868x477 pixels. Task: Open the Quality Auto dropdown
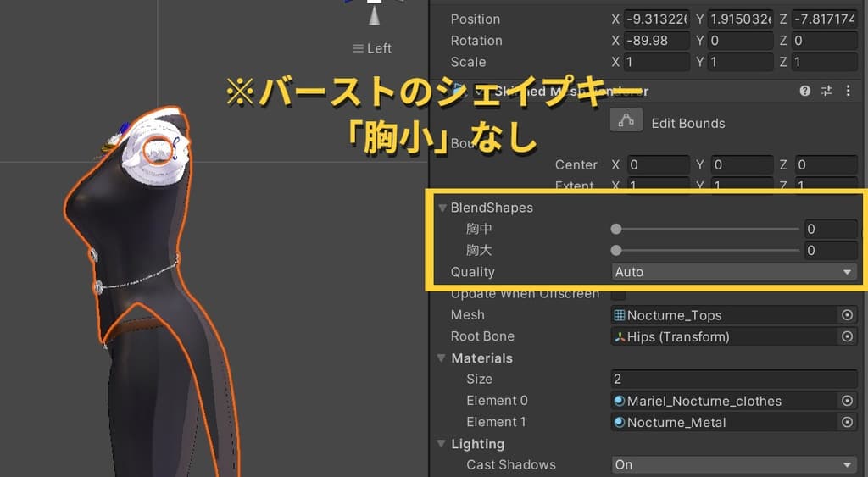pos(733,272)
